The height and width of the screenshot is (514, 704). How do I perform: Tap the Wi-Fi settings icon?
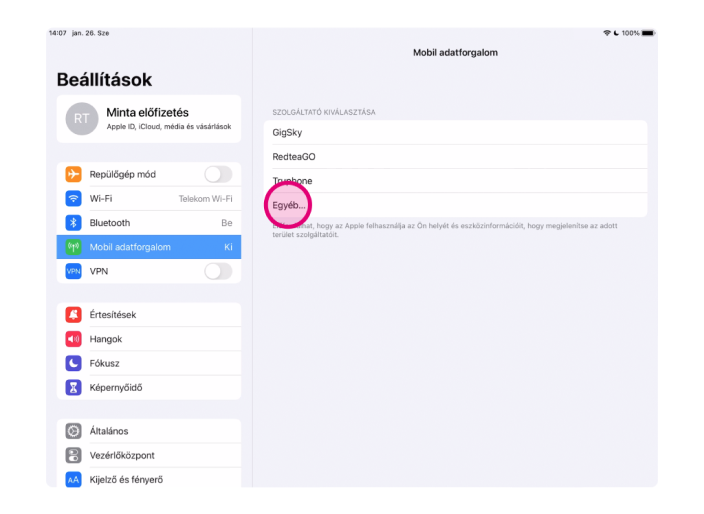pyautogui.click(x=73, y=199)
